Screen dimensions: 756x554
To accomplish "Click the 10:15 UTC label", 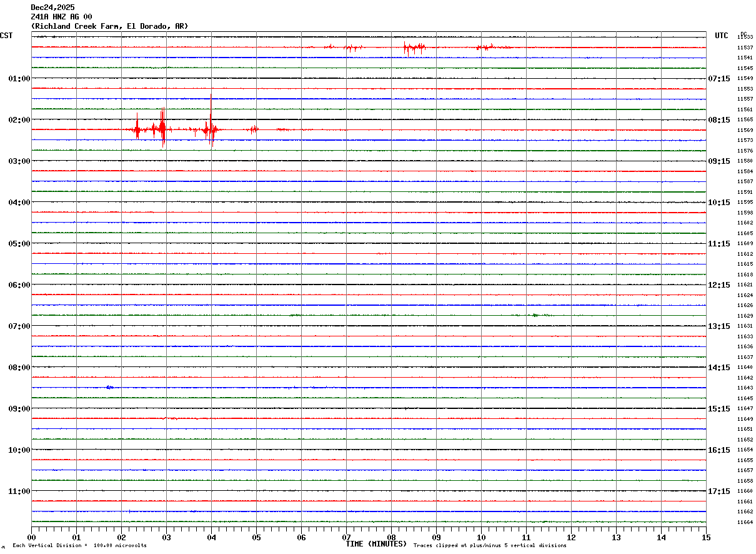I will (719, 203).
